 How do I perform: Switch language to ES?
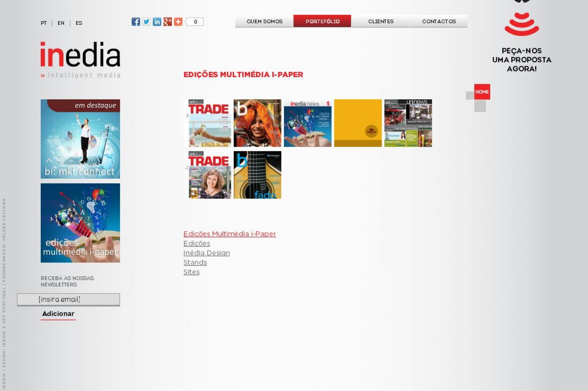click(x=79, y=23)
